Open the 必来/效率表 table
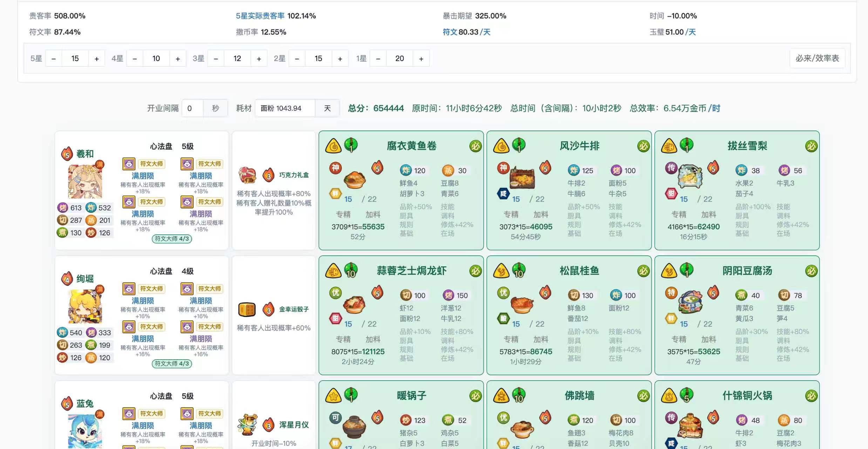This screenshot has width=868, height=449. 817,58
